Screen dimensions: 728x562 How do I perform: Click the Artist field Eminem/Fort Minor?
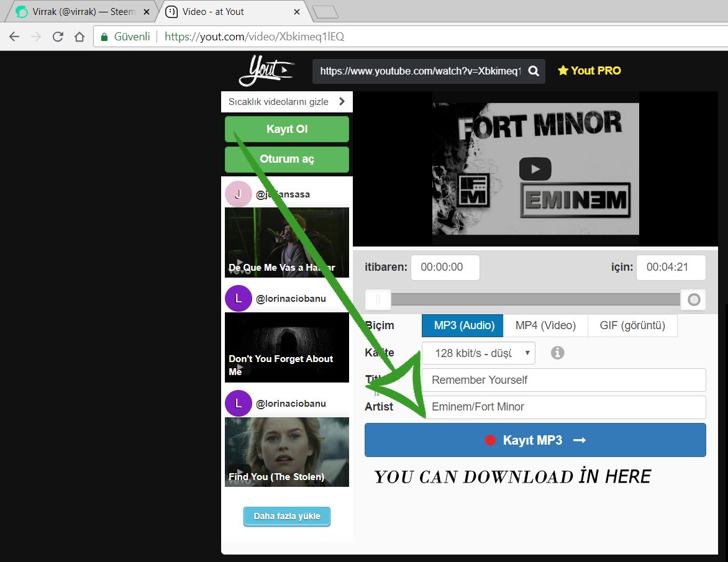(563, 407)
